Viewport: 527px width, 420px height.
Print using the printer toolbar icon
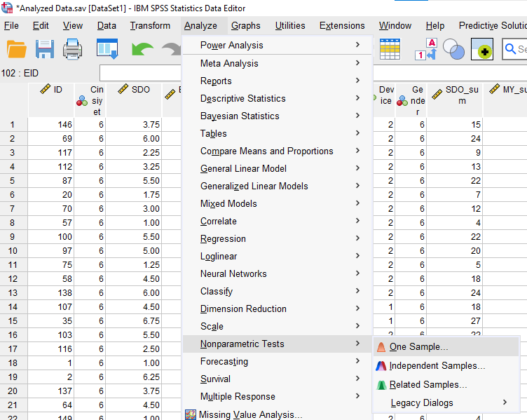pos(73,49)
